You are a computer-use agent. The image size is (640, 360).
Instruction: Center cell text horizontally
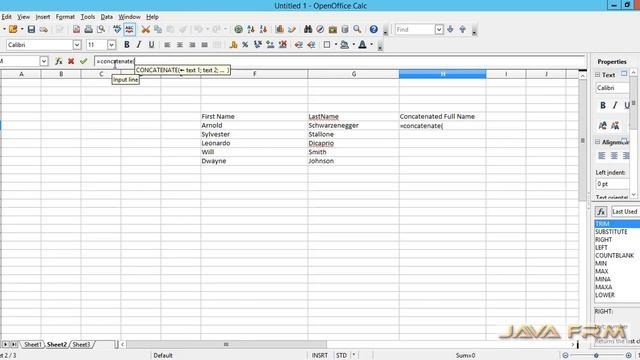pos(180,45)
